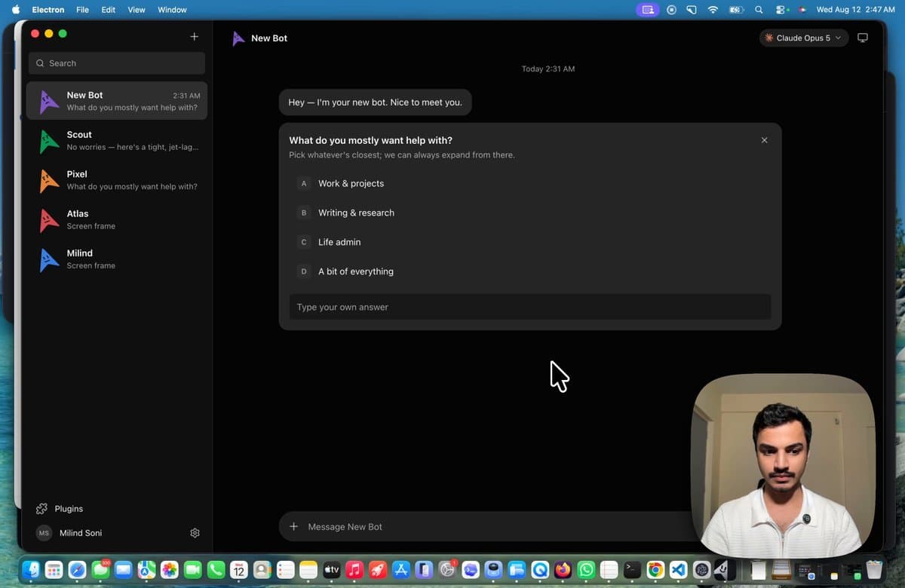Image resolution: width=905 pixels, height=588 pixels.
Task: Open the Window menu
Action: 172,10
